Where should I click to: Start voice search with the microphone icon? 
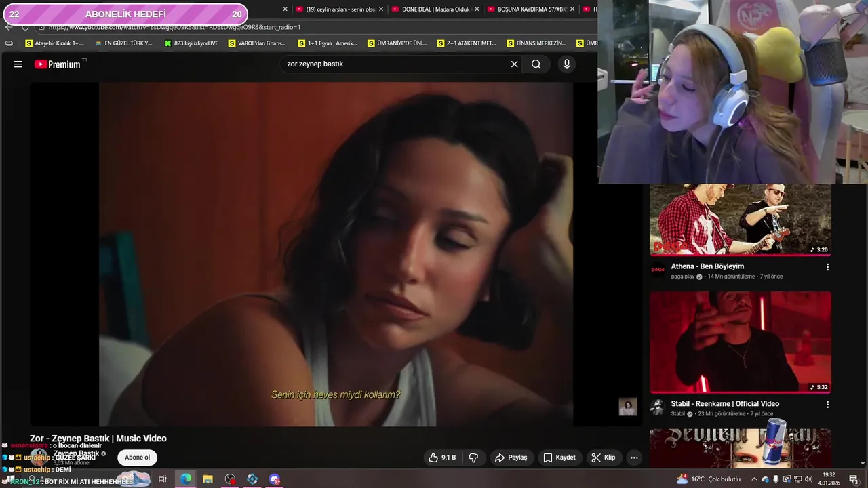(567, 64)
